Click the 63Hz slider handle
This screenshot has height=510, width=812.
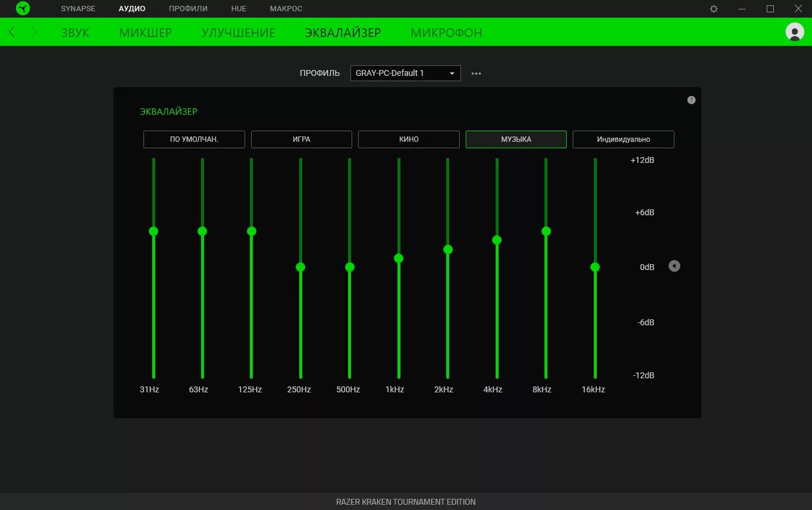tap(202, 231)
